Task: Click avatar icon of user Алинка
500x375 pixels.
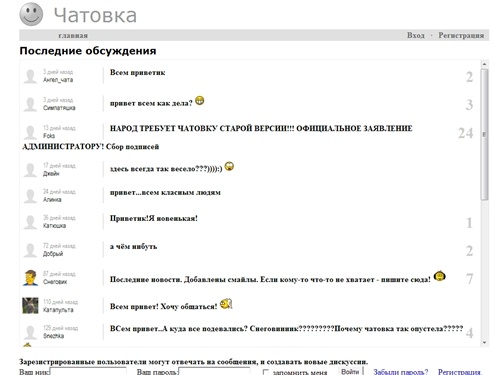Action: (30, 196)
